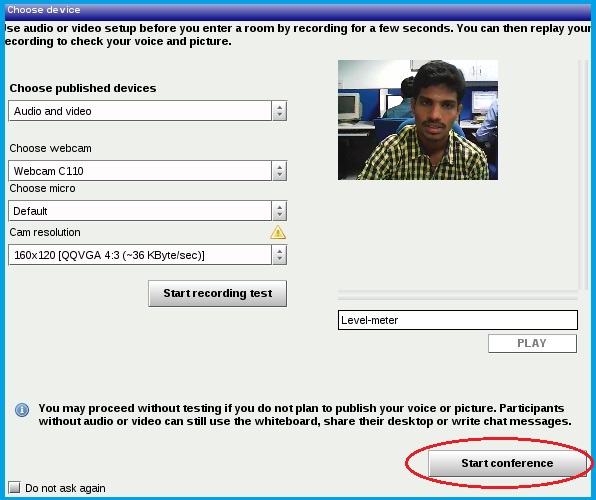Click the Level-meter bar
596x500 pixels.
(x=458, y=320)
